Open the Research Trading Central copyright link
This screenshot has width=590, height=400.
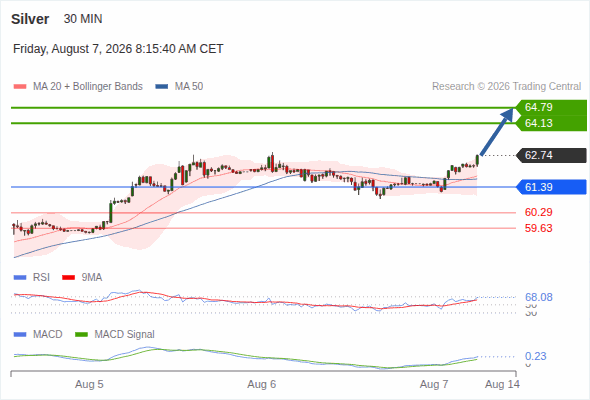click(x=506, y=87)
